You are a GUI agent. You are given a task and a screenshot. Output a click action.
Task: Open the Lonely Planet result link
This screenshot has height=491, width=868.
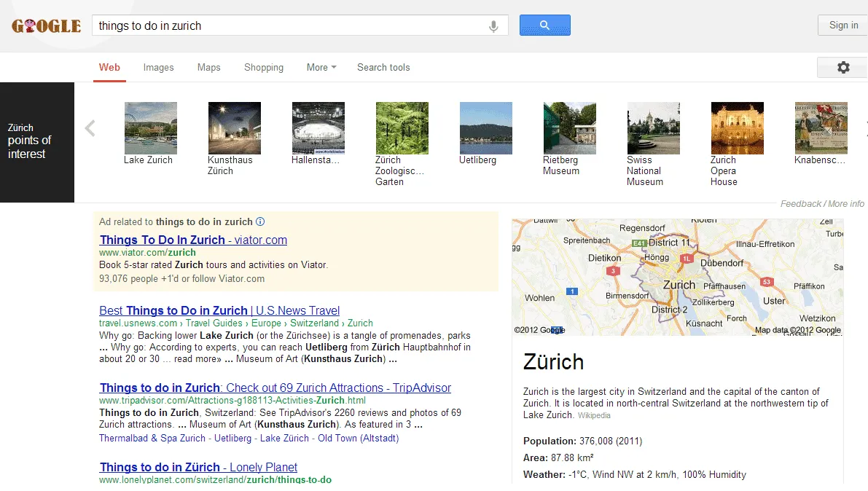(198, 467)
